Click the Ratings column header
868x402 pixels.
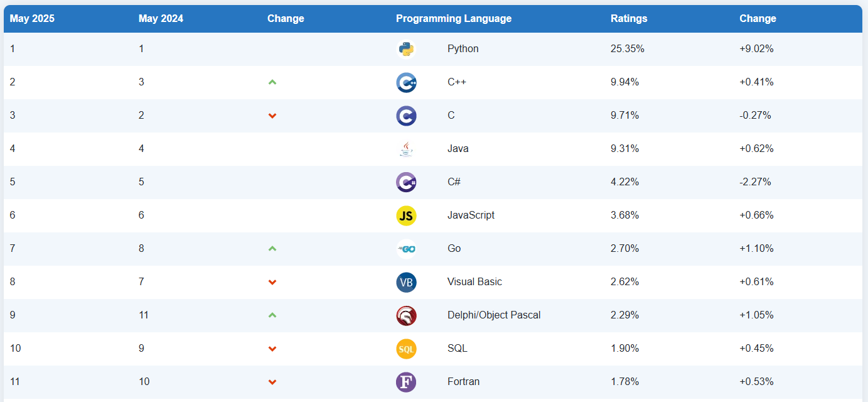(628, 19)
